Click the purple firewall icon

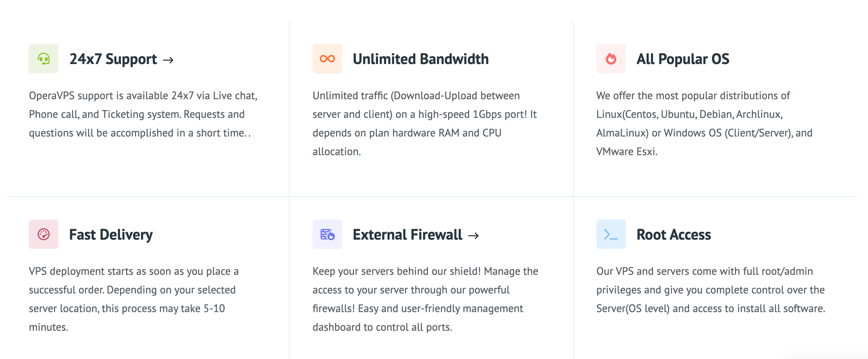327,234
